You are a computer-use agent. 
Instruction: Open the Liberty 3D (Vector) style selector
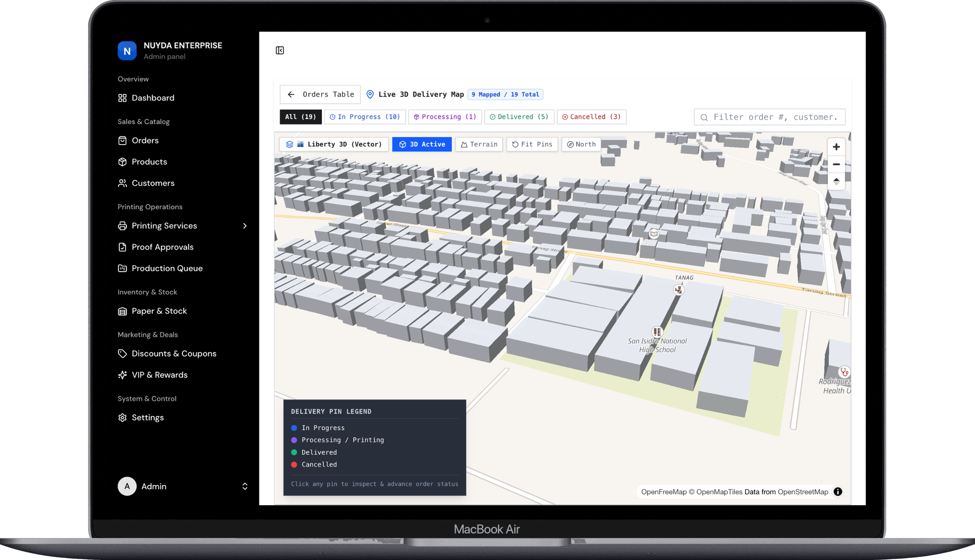333,144
